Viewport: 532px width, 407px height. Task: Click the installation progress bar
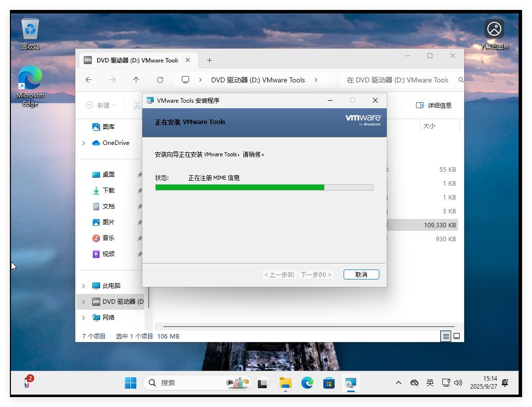tap(264, 187)
